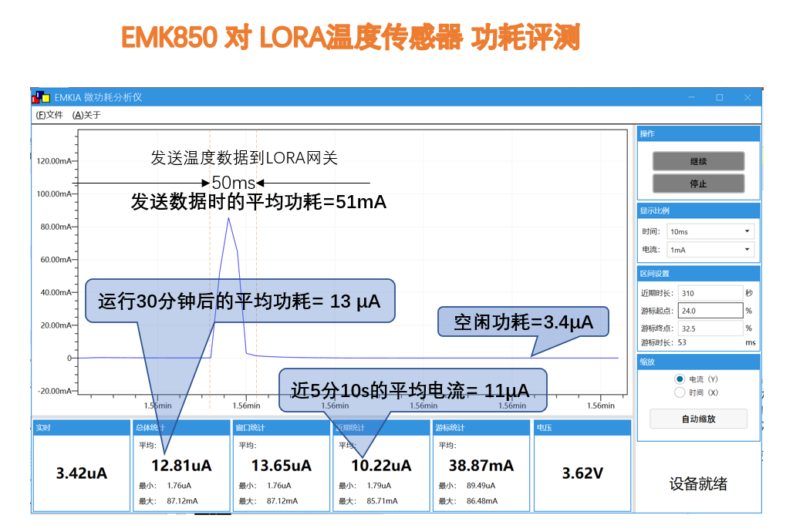Click the EMKIA application icon in the title bar
The image size is (793, 532).
point(39,97)
